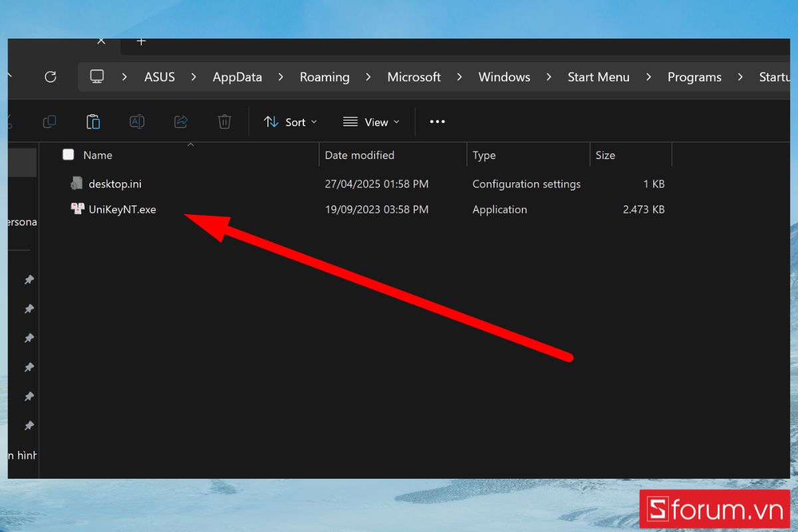Sort by the Size column header

tap(605, 155)
